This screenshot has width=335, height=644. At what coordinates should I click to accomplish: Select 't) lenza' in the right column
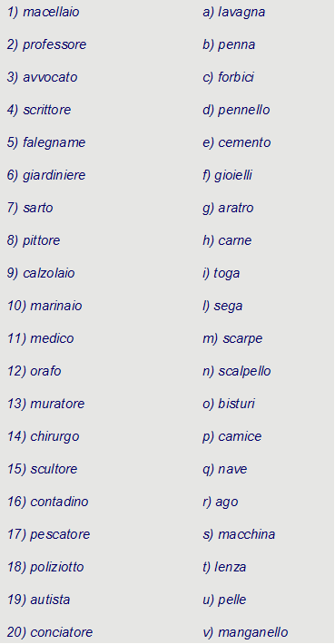click(224, 567)
